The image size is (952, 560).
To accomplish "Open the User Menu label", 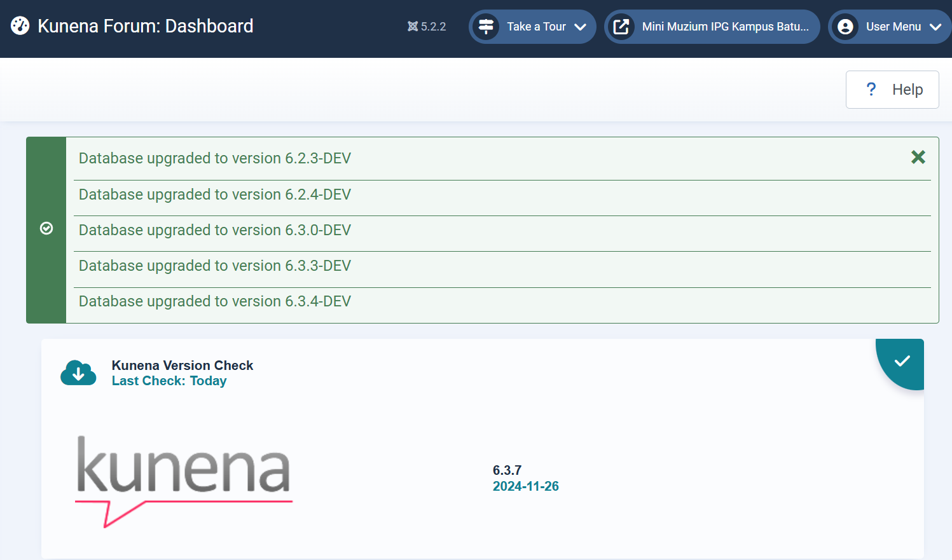I will [x=893, y=27].
